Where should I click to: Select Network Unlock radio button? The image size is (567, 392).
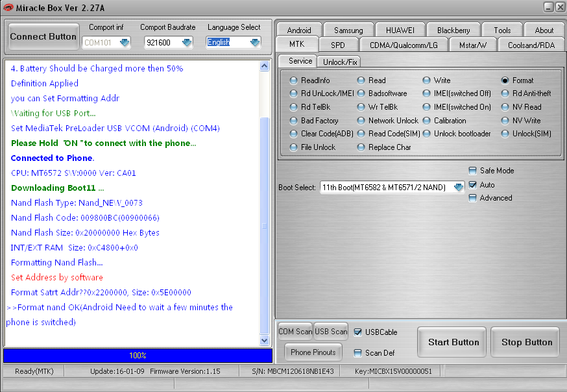coord(388,121)
